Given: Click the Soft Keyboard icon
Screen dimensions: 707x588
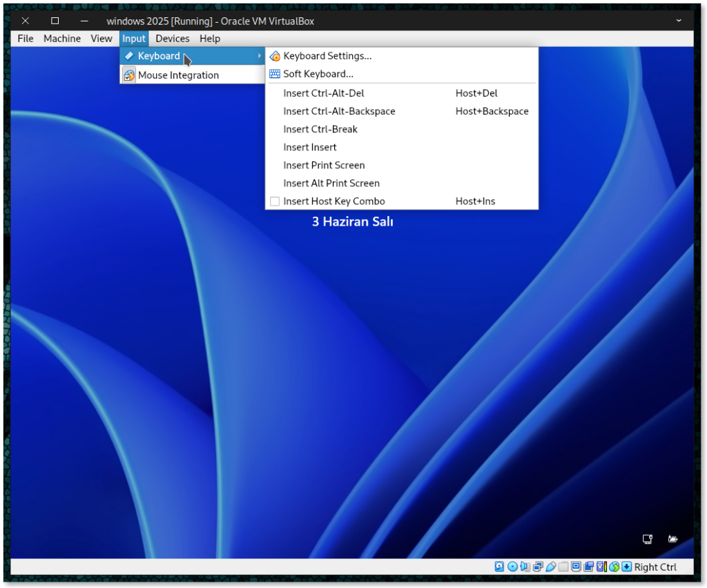Looking at the screenshot, I should tap(275, 74).
